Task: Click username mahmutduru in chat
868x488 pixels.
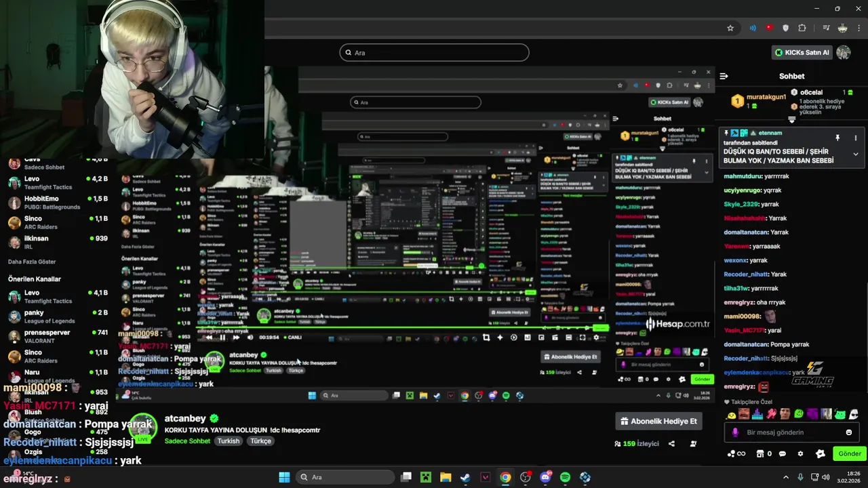Action: pos(743,176)
